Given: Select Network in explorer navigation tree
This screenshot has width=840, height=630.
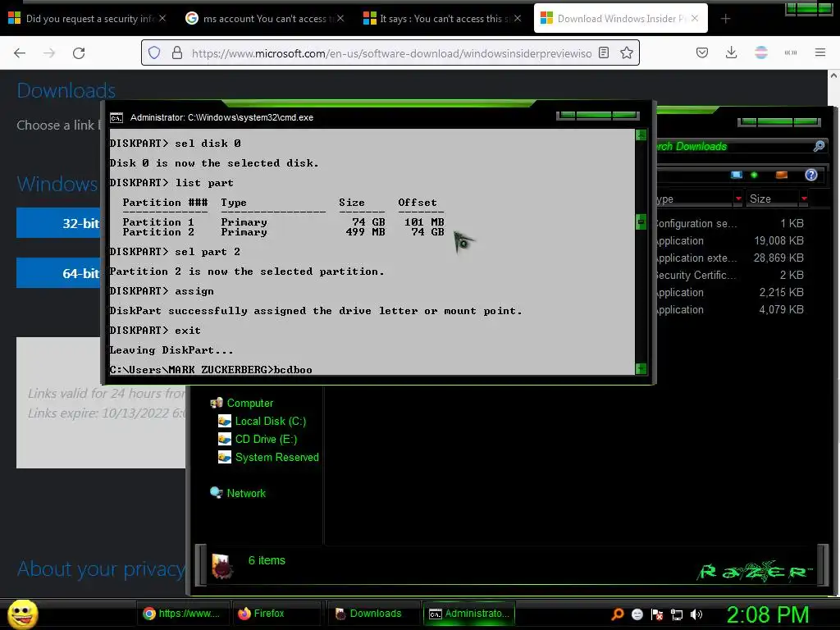Looking at the screenshot, I should click(238, 493).
